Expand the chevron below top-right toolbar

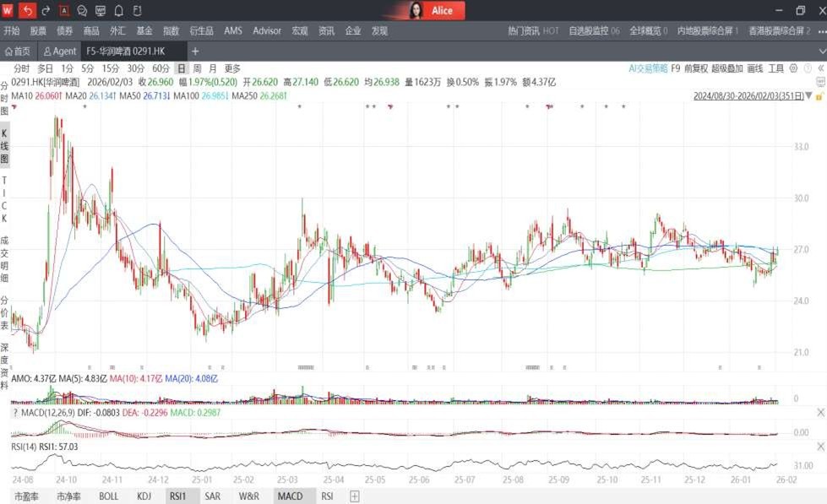pos(822,51)
